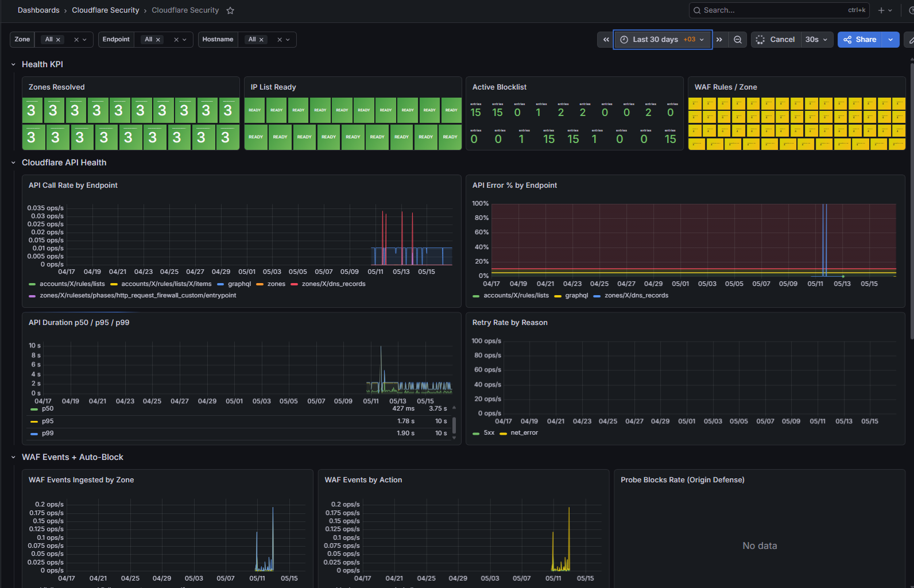The height and width of the screenshot is (588, 914).
Task: Go to Dashboards breadcrumb
Action: pyautogui.click(x=38, y=10)
